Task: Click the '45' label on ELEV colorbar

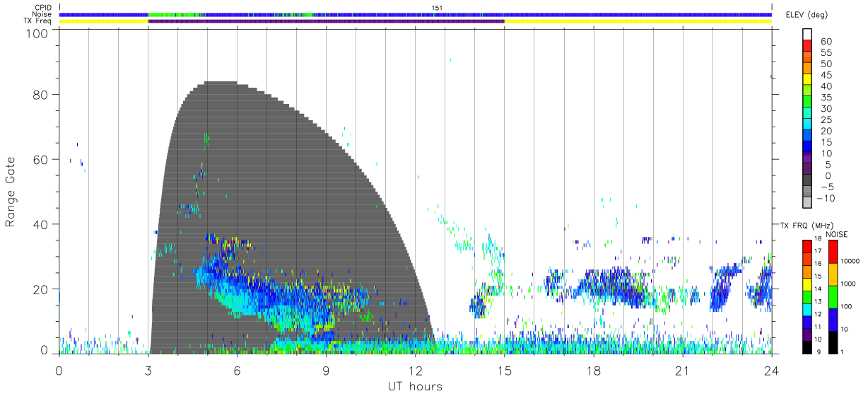Action: click(x=826, y=75)
